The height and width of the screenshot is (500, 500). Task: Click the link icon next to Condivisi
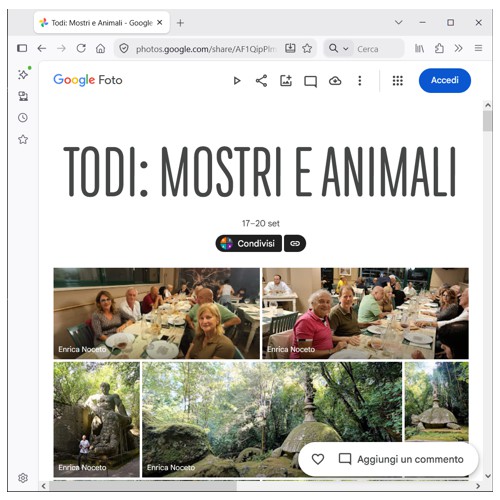[x=295, y=243]
